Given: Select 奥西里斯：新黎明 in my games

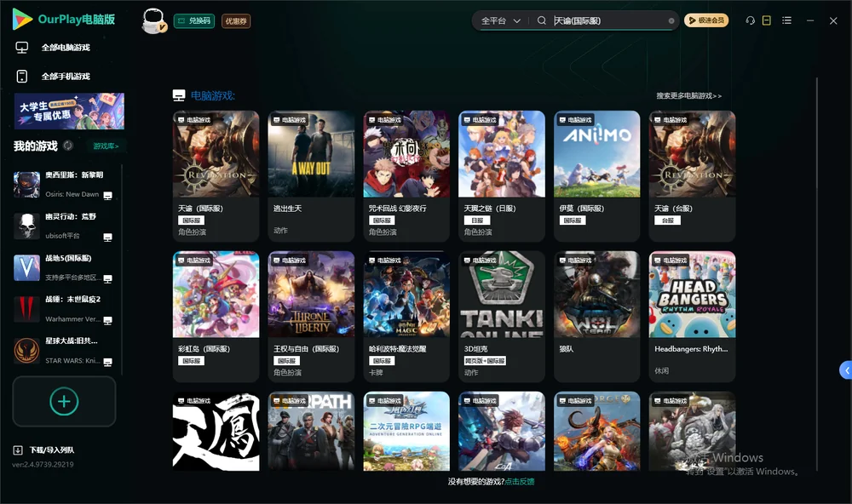Looking at the screenshot, I should 64,185.
